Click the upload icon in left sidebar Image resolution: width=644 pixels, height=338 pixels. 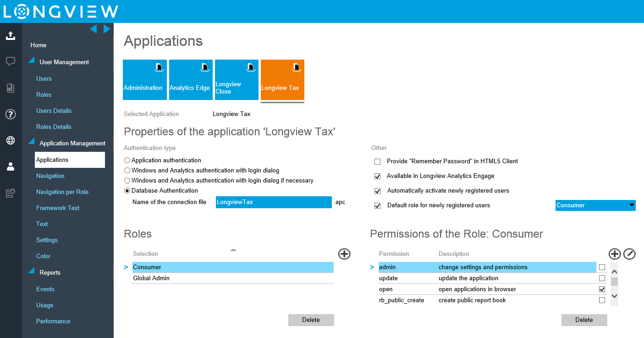click(x=11, y=36)
